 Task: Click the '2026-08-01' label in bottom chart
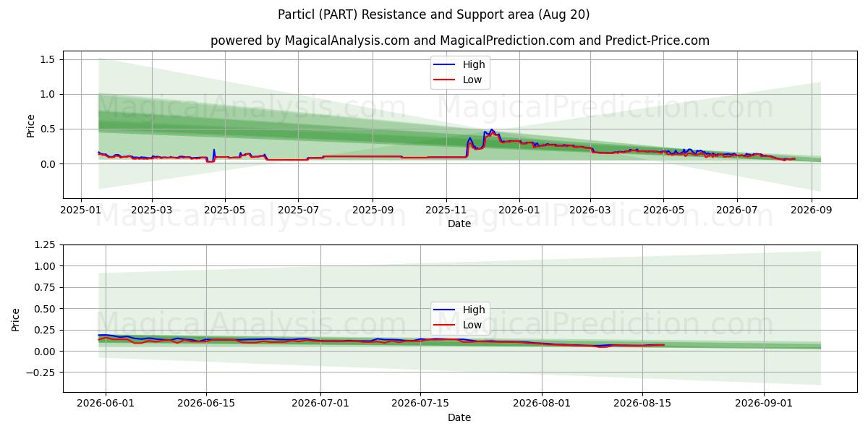(x=542, y=404)
